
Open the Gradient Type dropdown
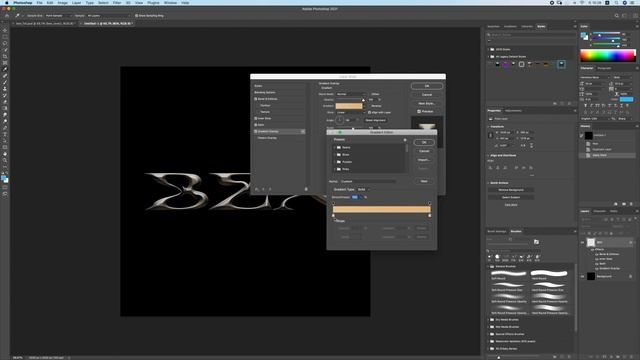pyautogui.click(x=363, y=189)
